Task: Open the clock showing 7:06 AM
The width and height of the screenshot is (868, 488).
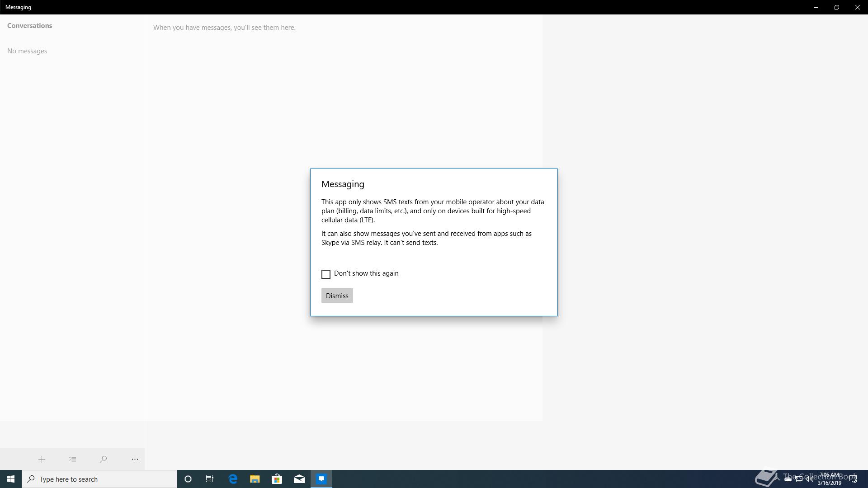Action: 829,479
